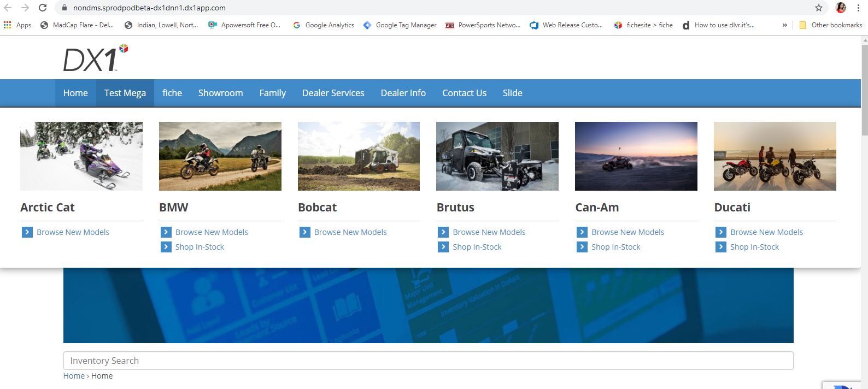Click the BMW motorcycle image
Viewport: 868px width, 389px height.
point(220,156)
